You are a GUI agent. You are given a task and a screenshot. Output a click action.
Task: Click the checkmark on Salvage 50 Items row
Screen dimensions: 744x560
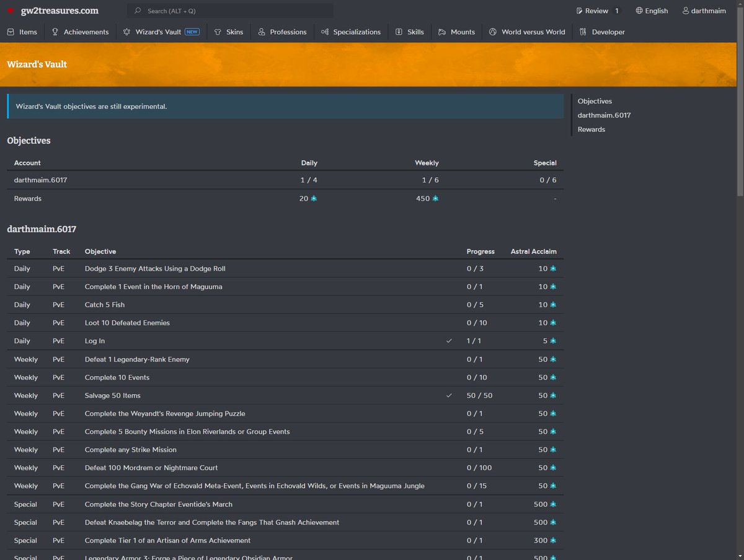tap(449, 395)
